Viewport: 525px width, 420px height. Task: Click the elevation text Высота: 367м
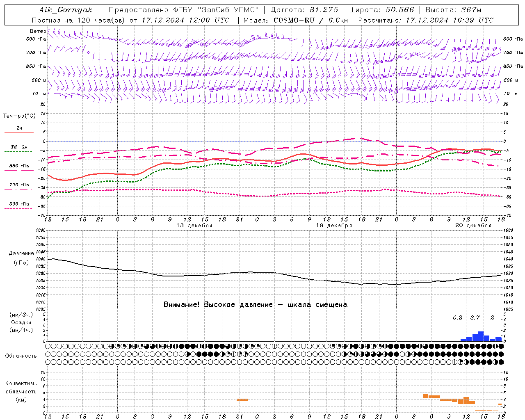click(x=453, y=10)
